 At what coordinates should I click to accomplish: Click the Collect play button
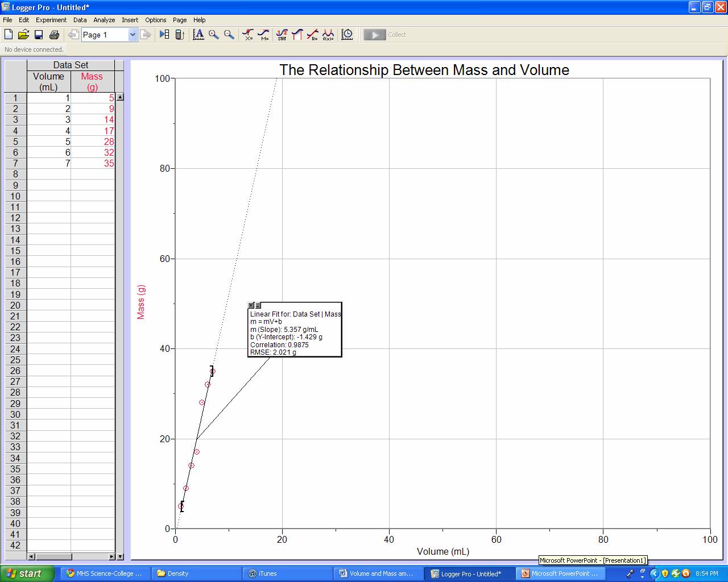pos(375,35)
